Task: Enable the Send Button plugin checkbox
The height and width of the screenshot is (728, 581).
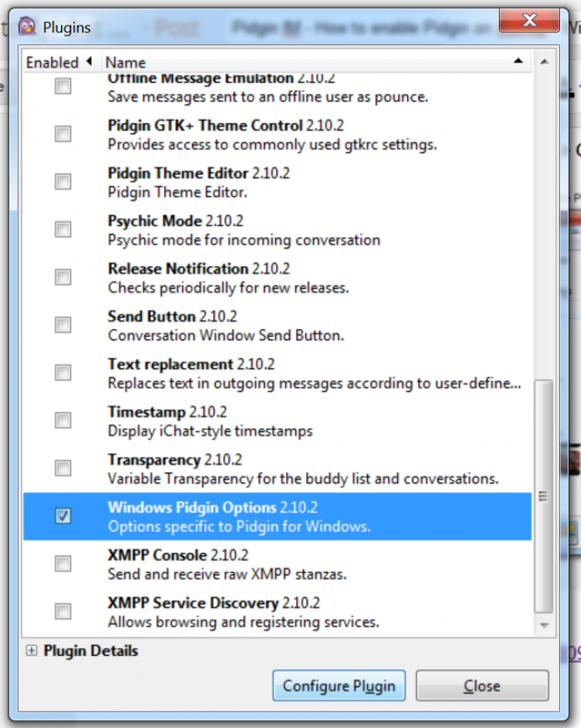Action: [63, 325]
